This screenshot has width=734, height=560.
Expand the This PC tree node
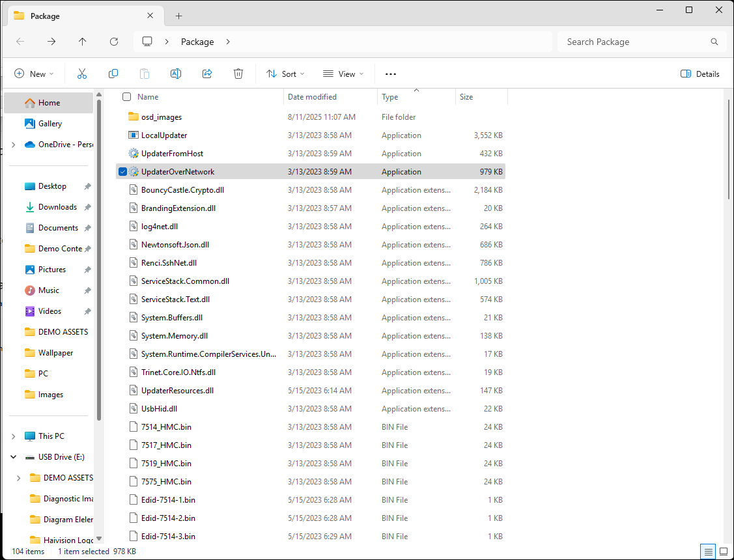click(14, 436)
